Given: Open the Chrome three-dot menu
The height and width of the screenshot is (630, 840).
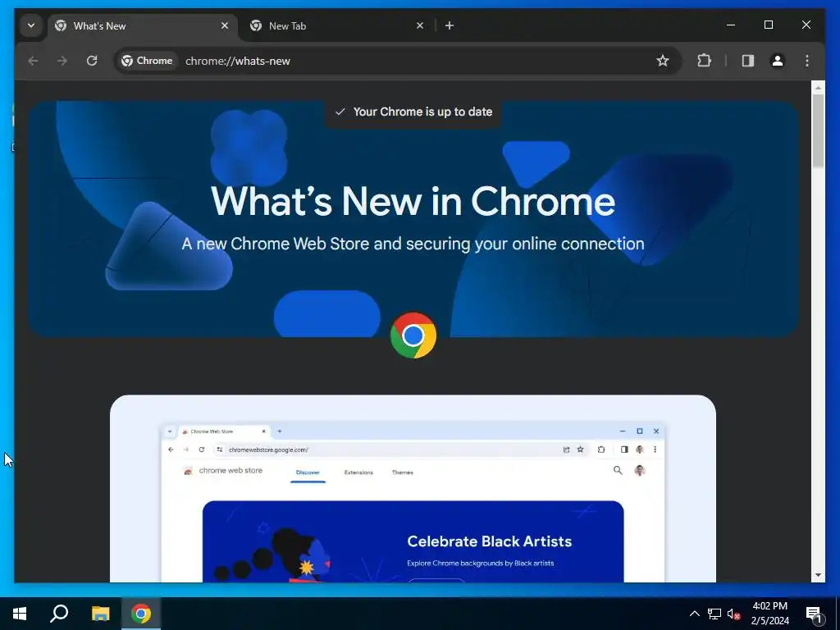Looking at the screenshot, I should pyautogui.click(x=807, y=61).
